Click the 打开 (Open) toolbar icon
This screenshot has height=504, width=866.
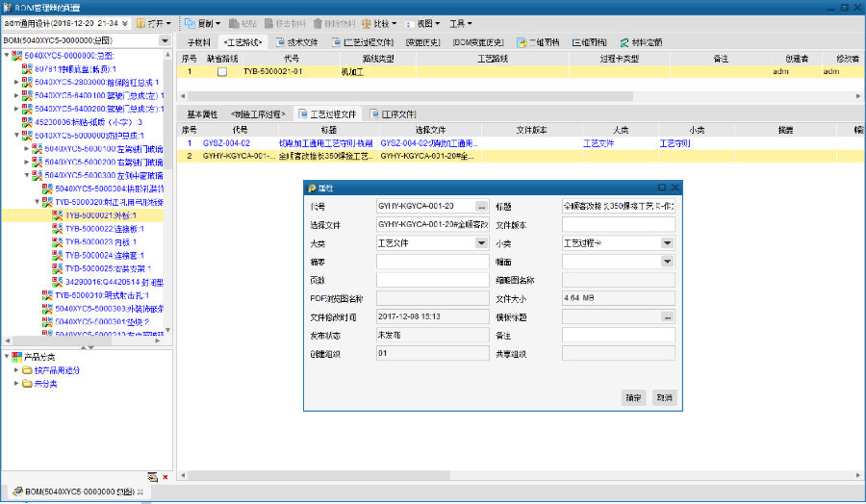[140, 22]
